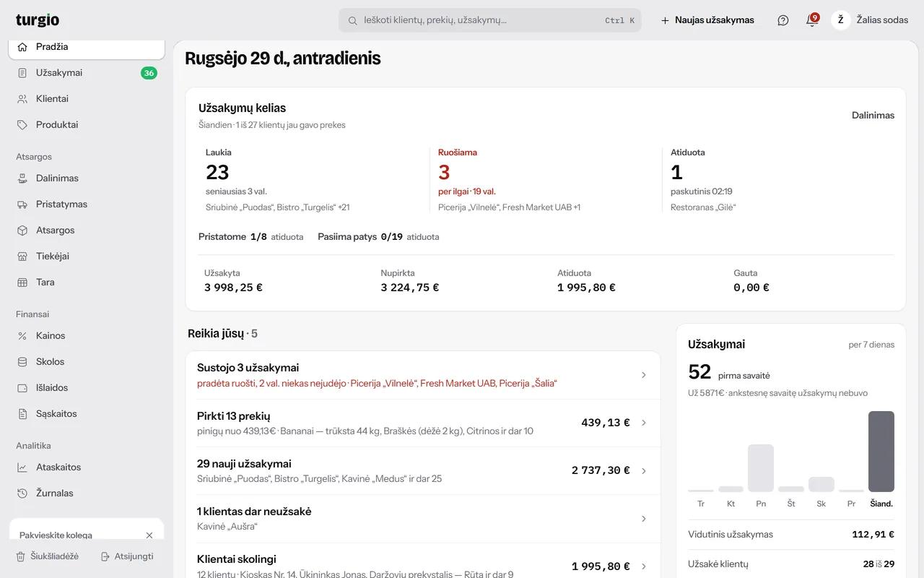Focus the search clients, products, orders field
Screen dimensions: 924x578
point(490,20)
